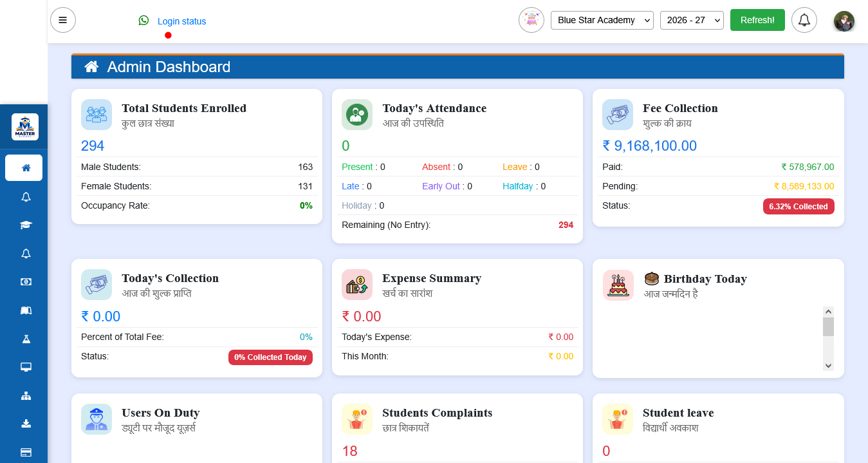
Task: Click the WhatsApp icon beside Login status
Action: (x=143, y=21)
